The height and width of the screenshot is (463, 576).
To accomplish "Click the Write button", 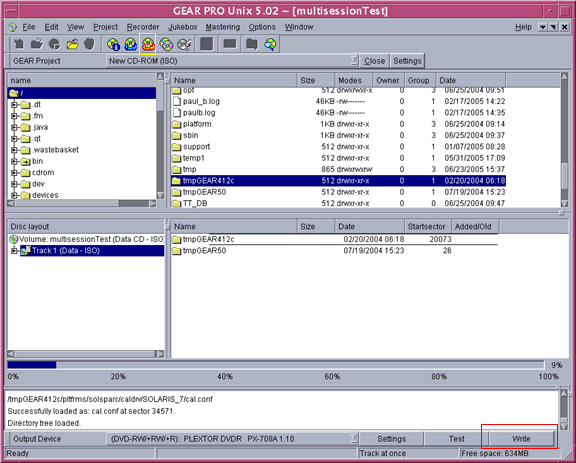I will tap(521, 439).
